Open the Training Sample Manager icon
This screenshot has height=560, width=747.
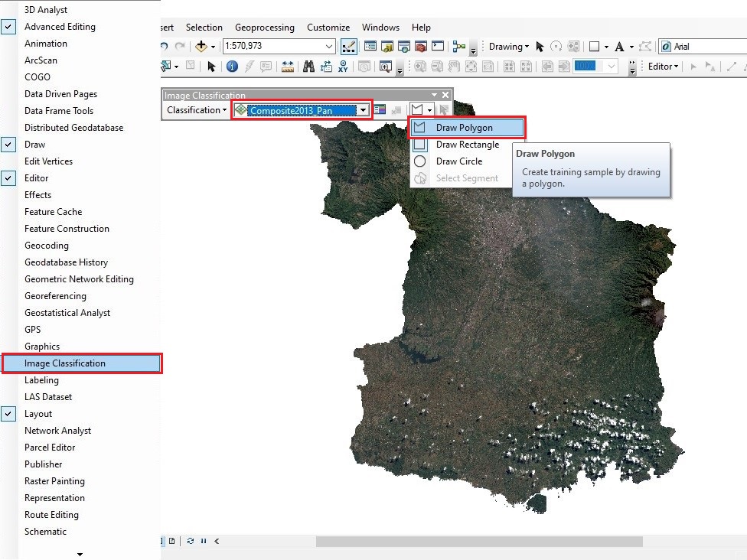(x=380, y=110)
